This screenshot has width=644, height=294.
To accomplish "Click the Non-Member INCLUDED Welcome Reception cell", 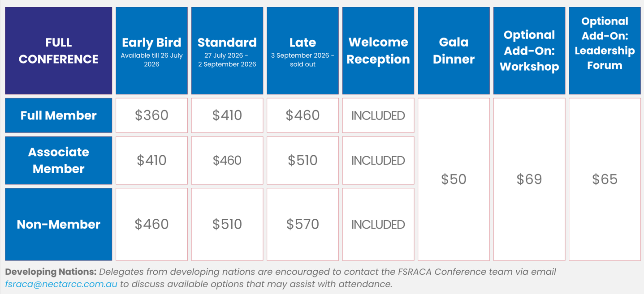I will coord(378,224).
